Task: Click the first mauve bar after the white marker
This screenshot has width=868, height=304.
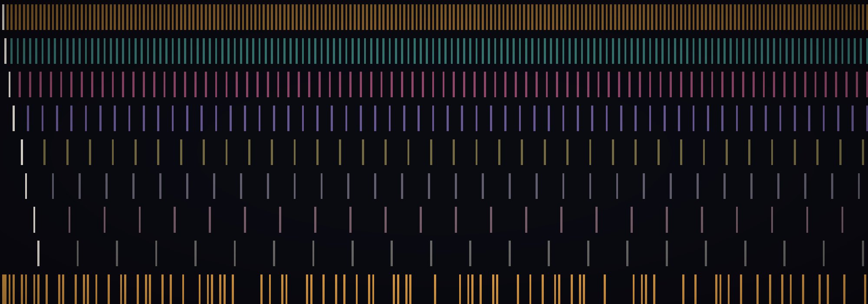Action: (69, 220)
